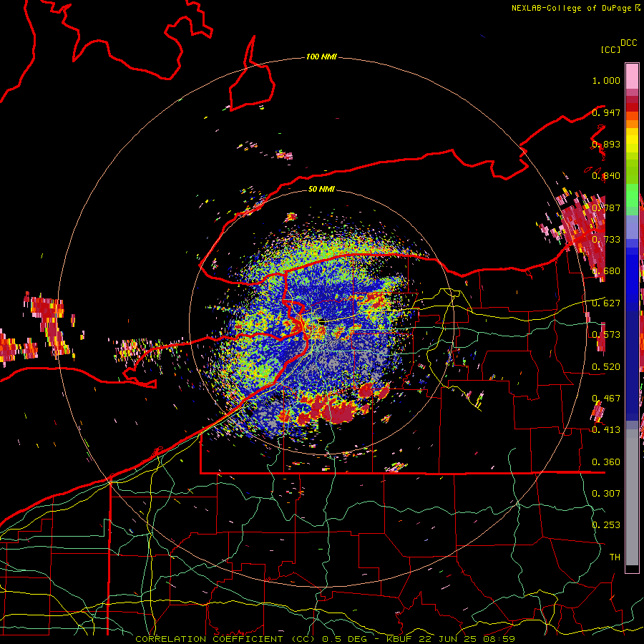Viewport: 644px width, 644px height.
Task: Click the DCC label above the color scale
Action: (629, 43)
